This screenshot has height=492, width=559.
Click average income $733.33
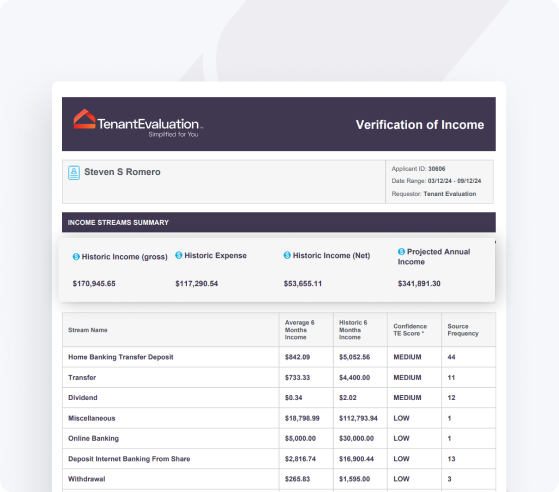(297, 378)
